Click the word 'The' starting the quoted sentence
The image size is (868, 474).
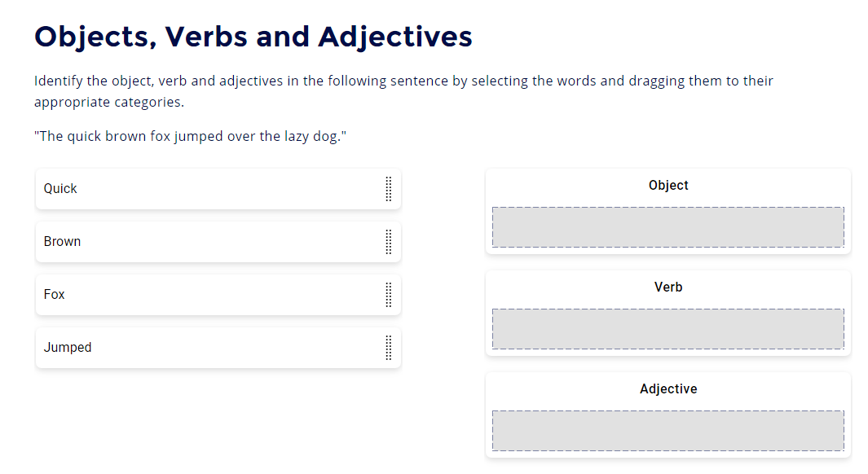click(x=51, y=137)
